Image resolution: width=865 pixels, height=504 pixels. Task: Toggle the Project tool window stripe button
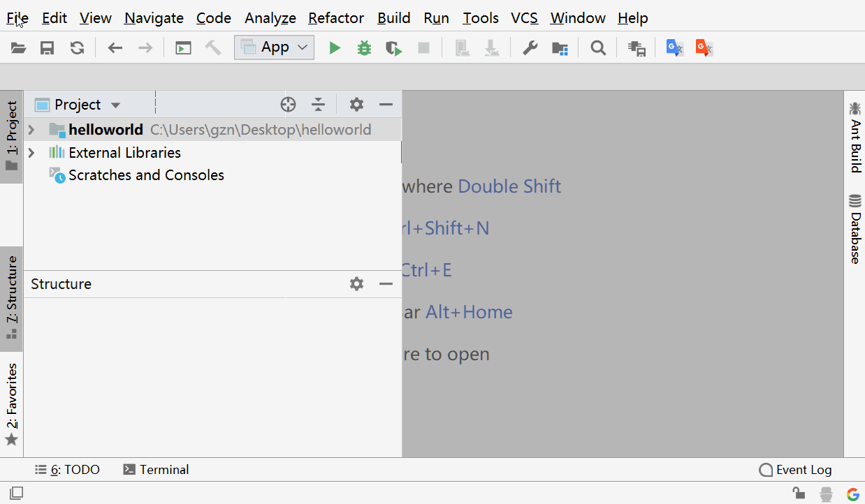tap(12, 136)
